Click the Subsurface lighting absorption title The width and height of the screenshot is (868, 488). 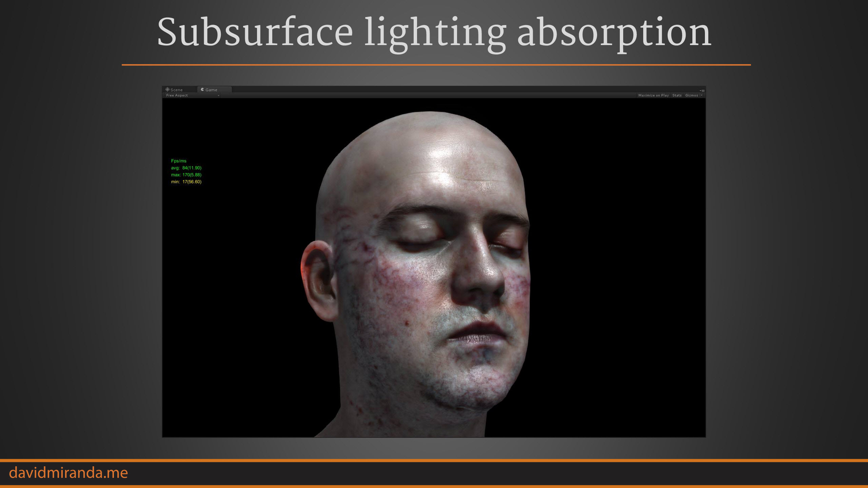434,32
